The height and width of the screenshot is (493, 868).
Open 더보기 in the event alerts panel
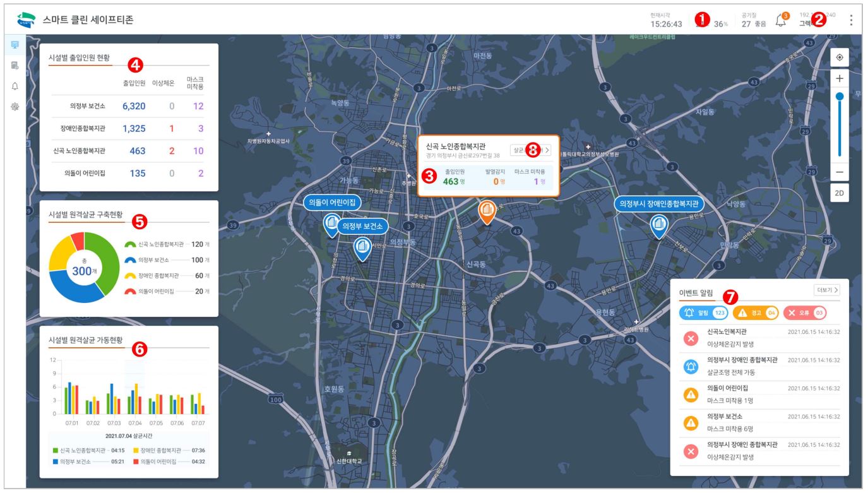tap(827, 290)
